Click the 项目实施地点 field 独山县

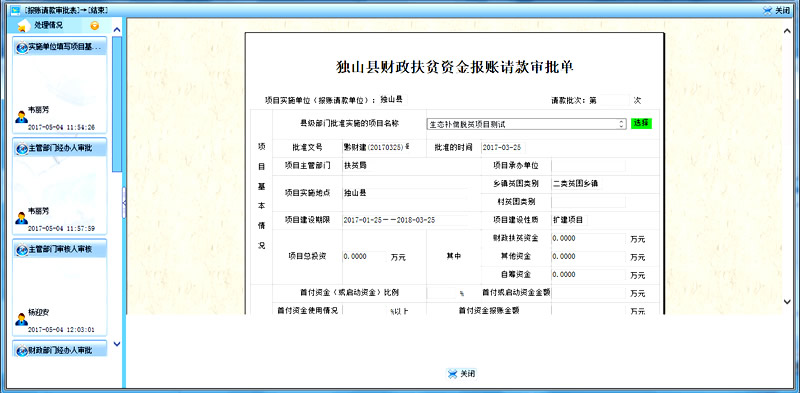click(x=405, y=193)
